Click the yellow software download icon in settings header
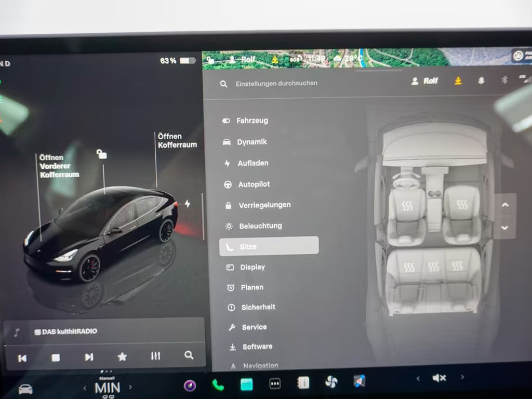This screenshot has width=532, height=399. point(458,81)
